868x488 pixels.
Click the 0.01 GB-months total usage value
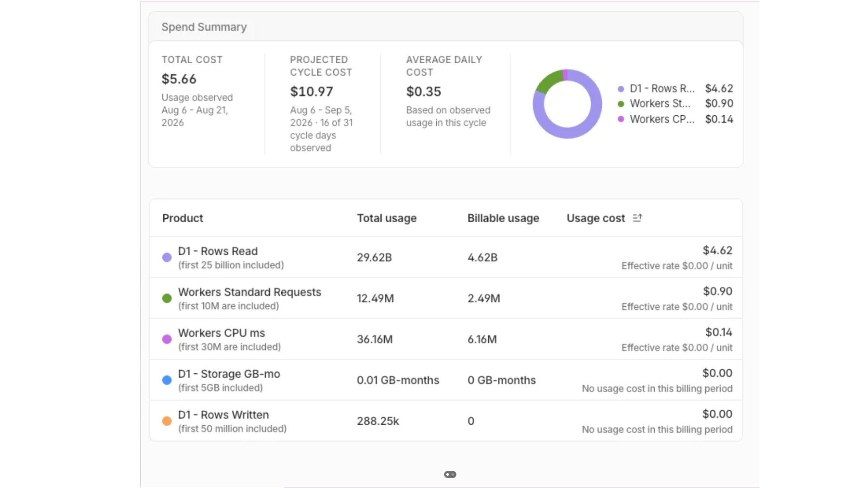tap(398, 380)
